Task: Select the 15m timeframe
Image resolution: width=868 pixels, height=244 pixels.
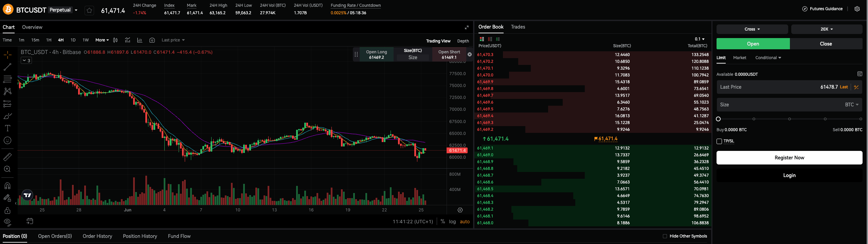Action: 35,40
